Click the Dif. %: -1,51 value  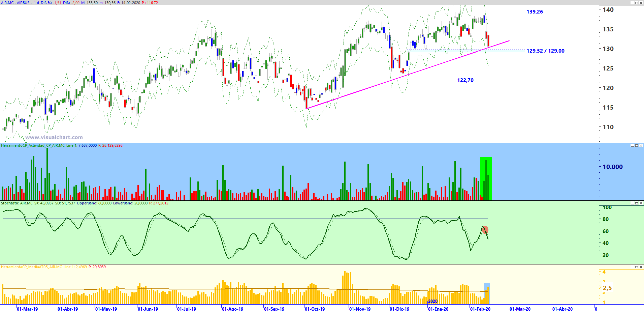(51, 3)
